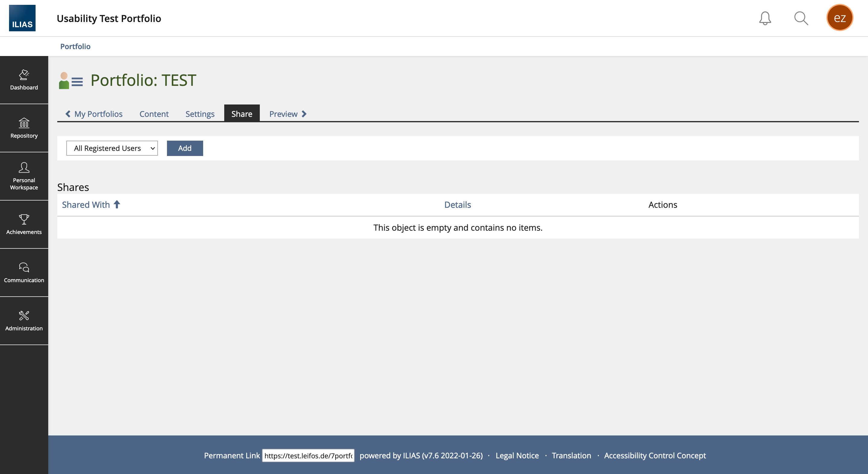This screenshot has width=868, height=474.
Task: Sort by Shared With column
Action: 86,205
